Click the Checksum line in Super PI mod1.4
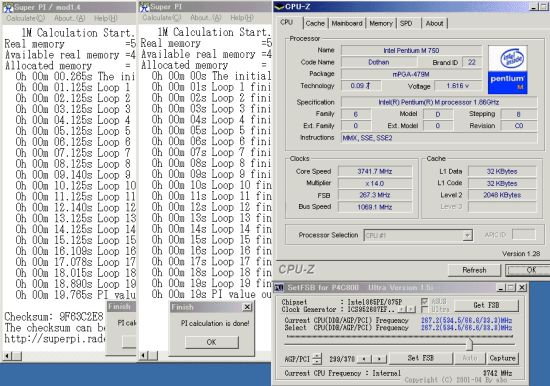550x386 pixels. [54, 317]
